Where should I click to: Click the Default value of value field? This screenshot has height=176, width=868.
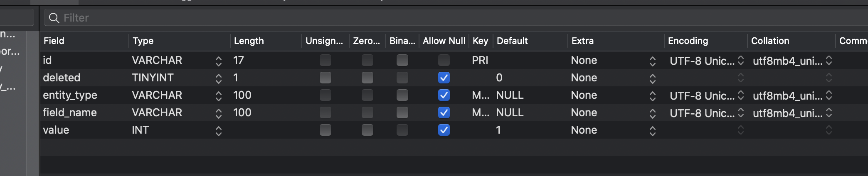tap(498, 130)
